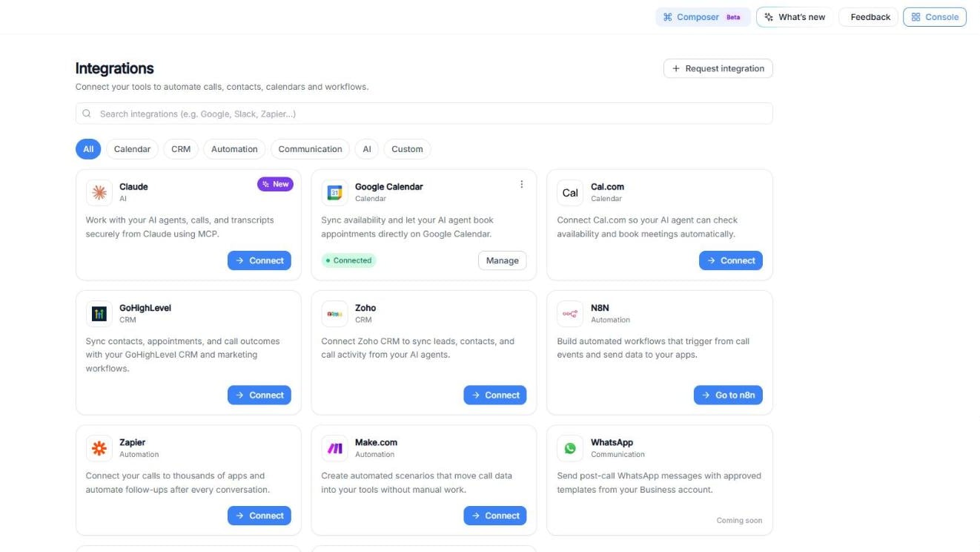Click the New badge on Claude card

point(275,184)
